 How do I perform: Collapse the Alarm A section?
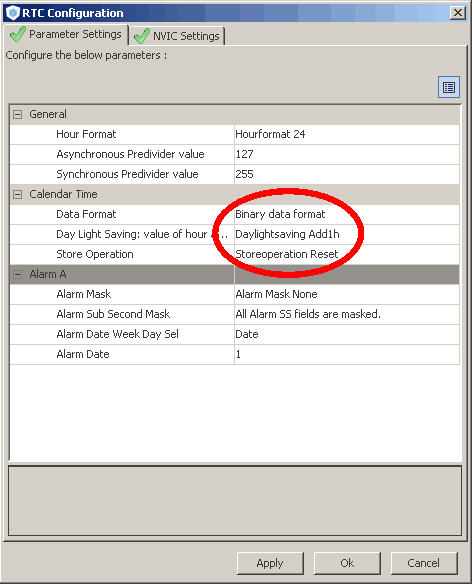point(18,274)
